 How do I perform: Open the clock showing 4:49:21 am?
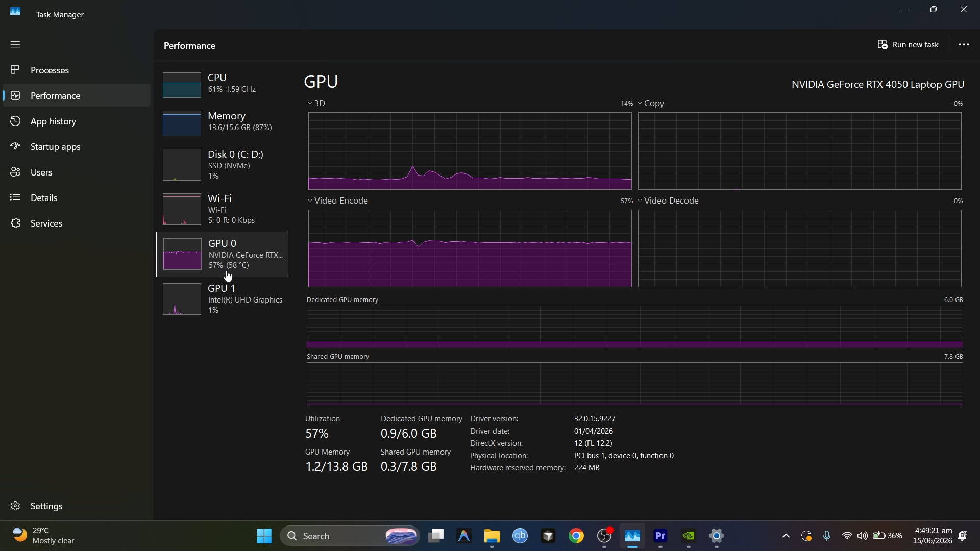point(933,536)
